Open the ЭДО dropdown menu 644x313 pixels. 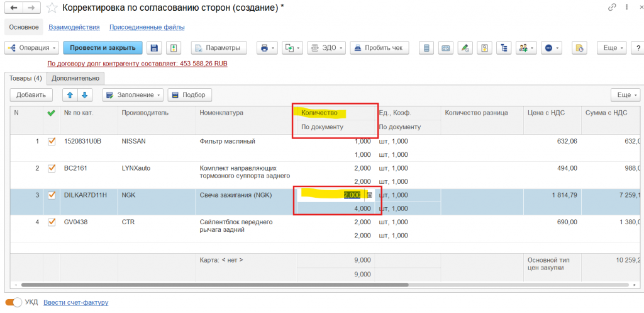click(x=328, y=48)
